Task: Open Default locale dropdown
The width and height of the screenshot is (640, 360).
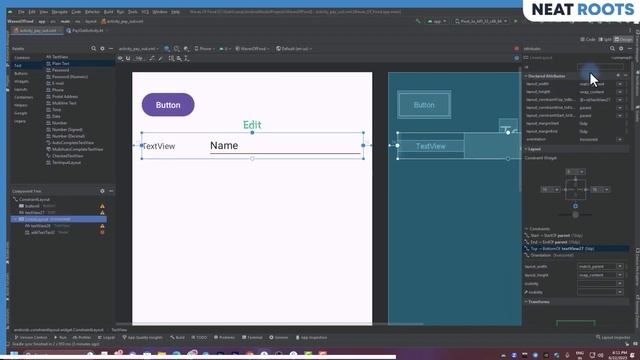Action: (294, 49)
